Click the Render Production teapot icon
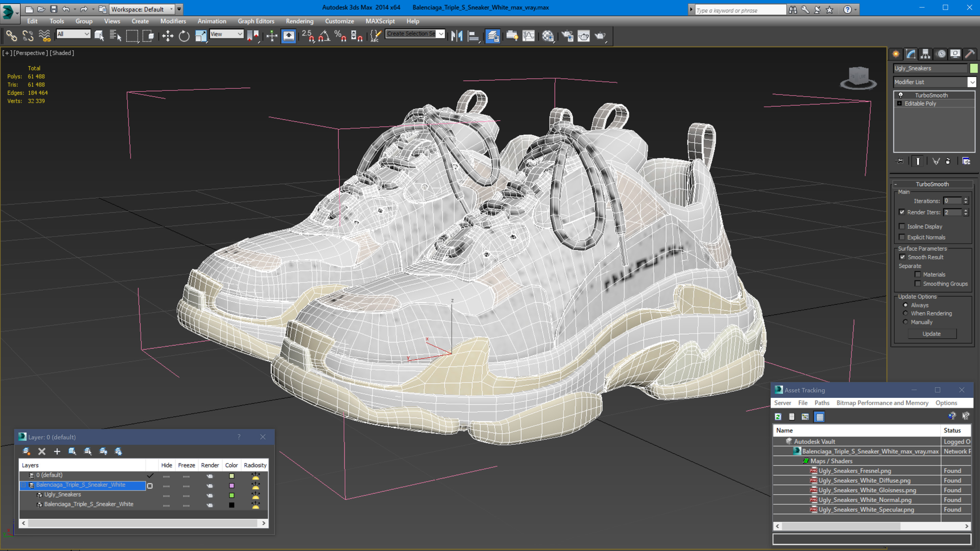Viewport: 980px width, 551px height. [x=600, y=36]
